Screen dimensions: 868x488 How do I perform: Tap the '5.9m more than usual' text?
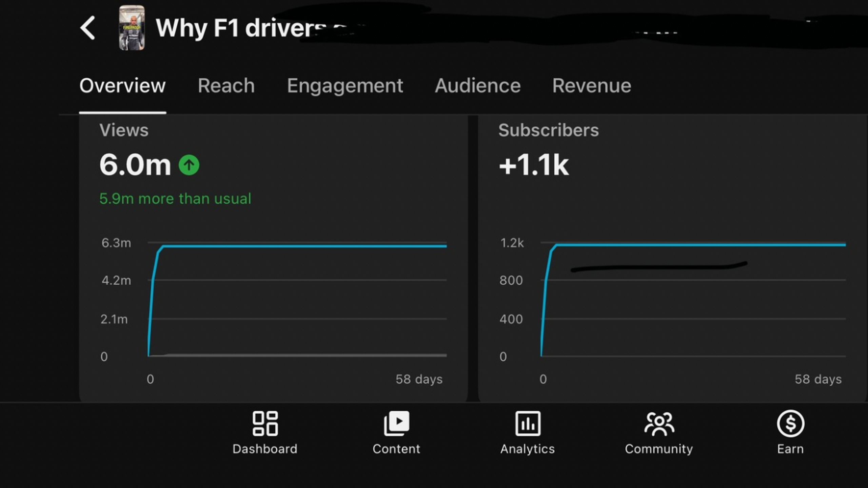point(175,199)
